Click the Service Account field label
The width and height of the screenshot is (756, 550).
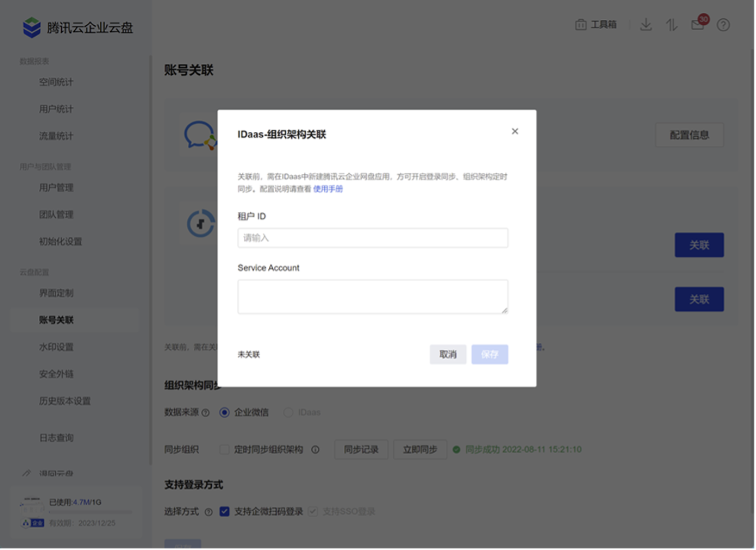pos(268,268)
